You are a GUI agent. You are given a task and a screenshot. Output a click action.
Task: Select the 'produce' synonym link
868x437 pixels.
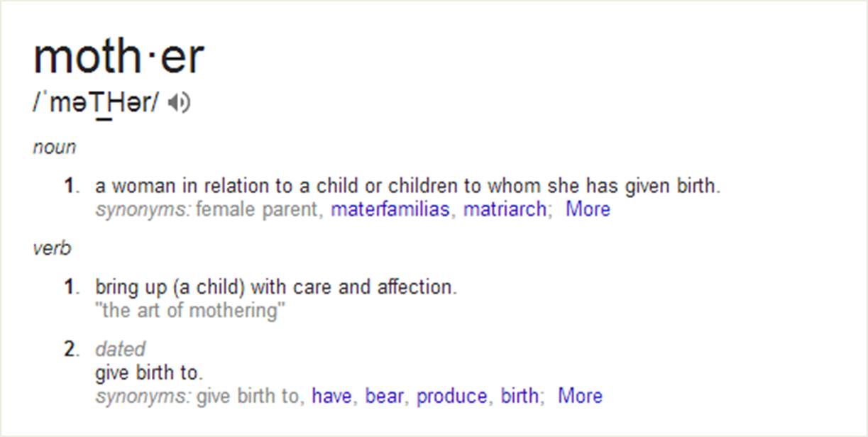(452, 396)
